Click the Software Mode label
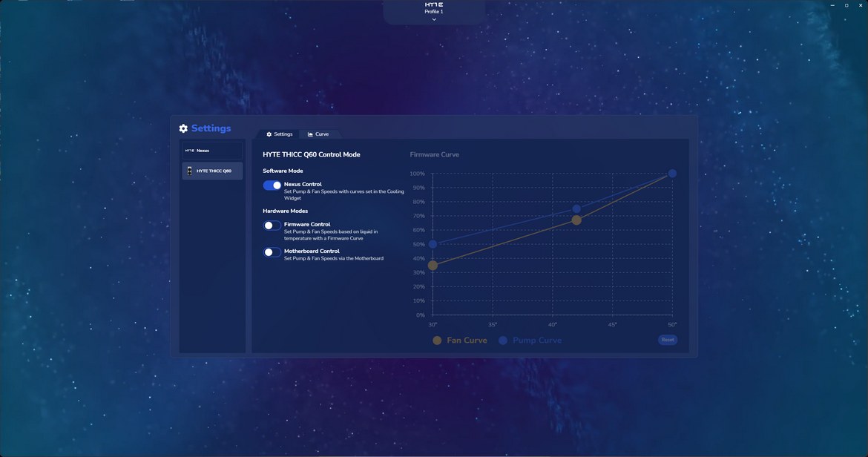The height and width of the screenshot is (457, 868). [283, 171]
